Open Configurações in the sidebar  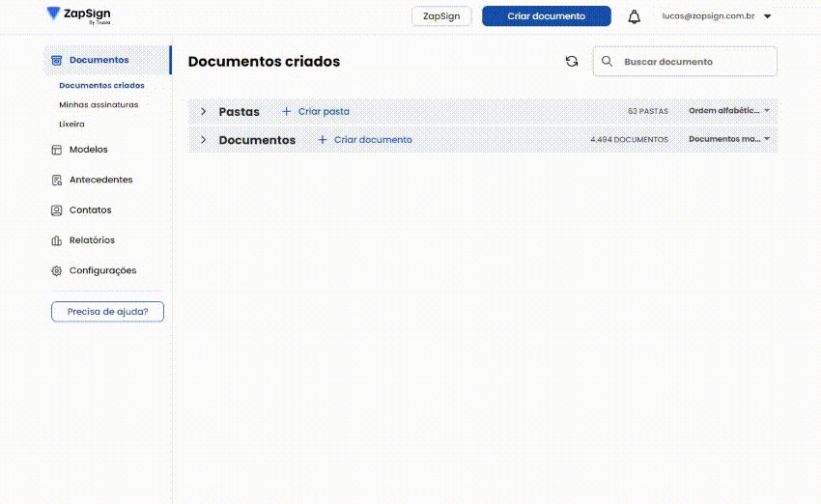click(x=102, y=270)
